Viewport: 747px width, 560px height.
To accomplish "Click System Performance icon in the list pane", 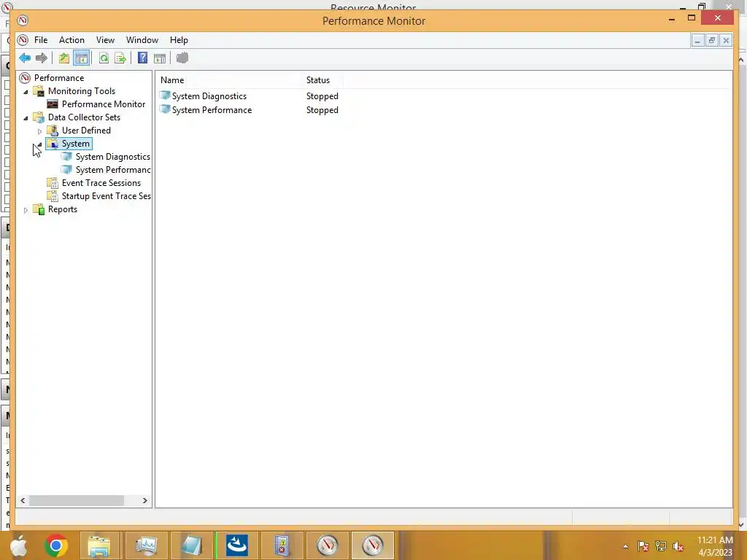I will coord(165,109).
